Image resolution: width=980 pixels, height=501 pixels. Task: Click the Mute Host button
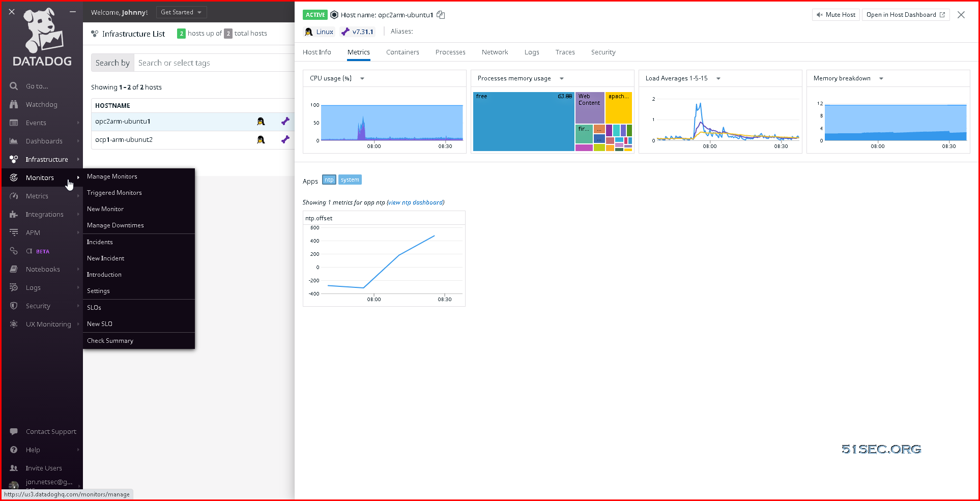click(835, 15)
